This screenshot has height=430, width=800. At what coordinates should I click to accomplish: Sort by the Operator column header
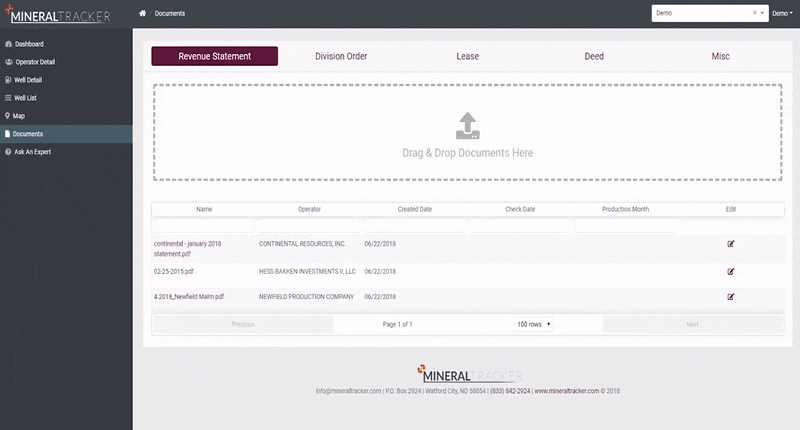(x=309, y=209)
